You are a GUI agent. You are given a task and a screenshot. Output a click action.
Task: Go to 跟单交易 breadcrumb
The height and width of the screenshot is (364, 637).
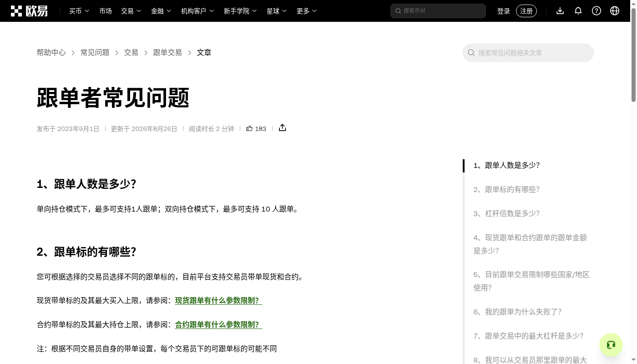167,53
